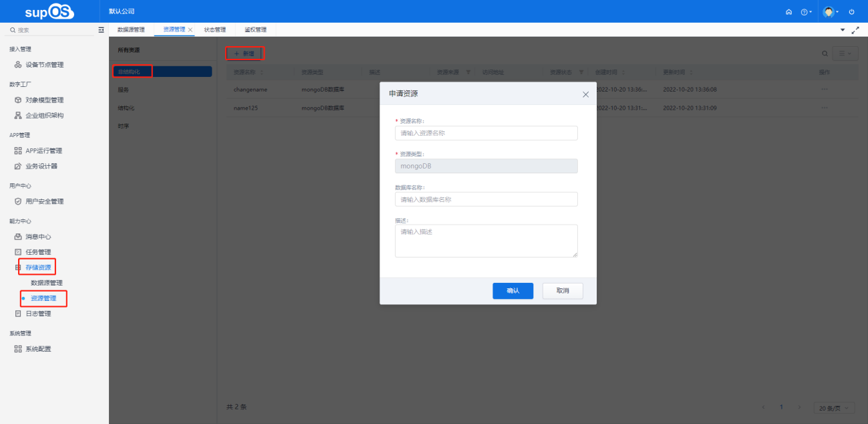Click the 对象模型管理 cube icon

pyautogui.click(x=18, y=100)
